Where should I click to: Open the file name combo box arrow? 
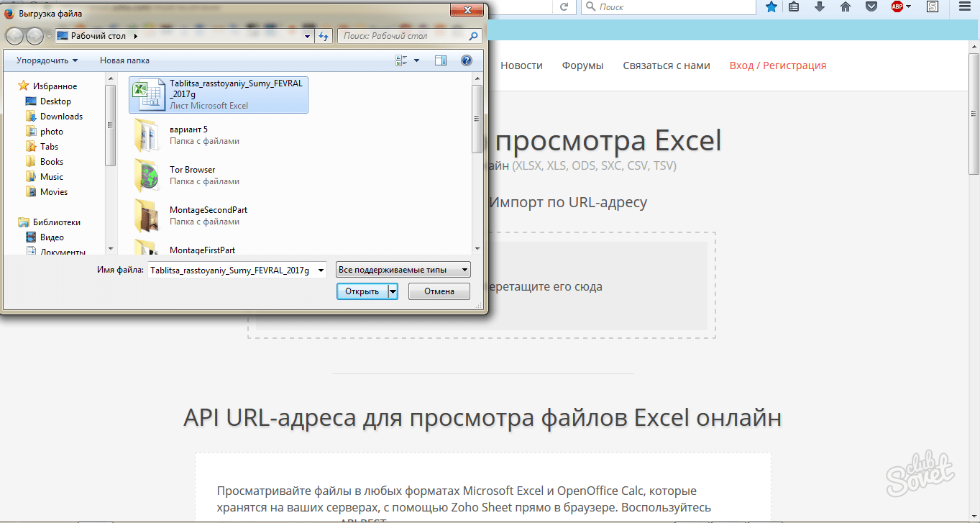coord(321,270)
